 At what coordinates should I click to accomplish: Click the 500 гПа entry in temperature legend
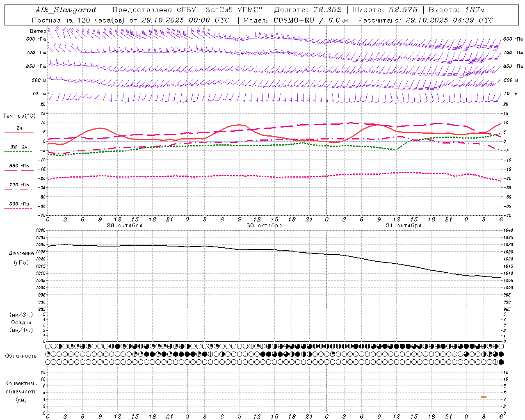point(19,204)
